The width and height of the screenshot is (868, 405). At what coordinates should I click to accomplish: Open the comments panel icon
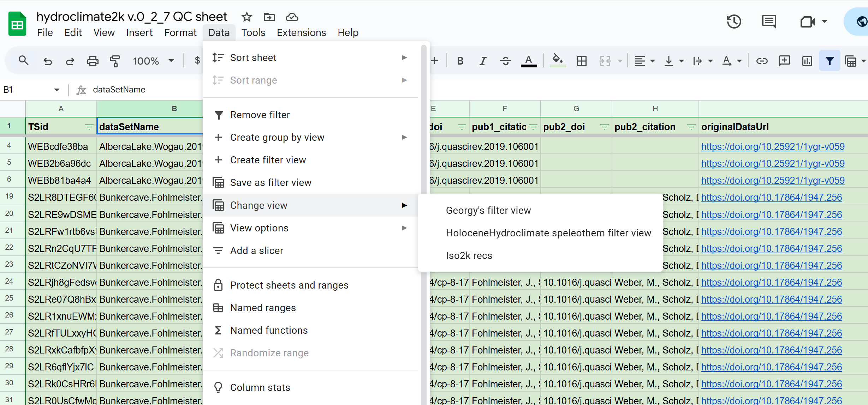pos(769,22)
